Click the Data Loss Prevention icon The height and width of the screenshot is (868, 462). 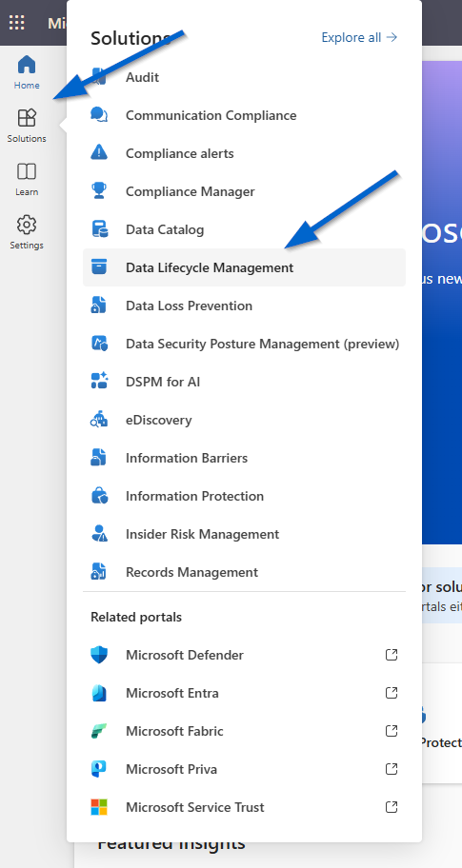point(99,306)
